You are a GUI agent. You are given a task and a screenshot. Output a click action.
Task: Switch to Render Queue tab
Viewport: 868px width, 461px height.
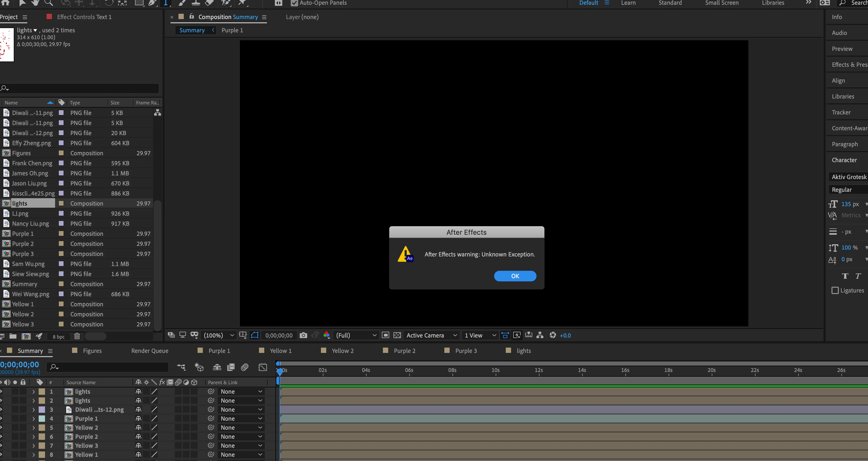[x=150, y=351]
